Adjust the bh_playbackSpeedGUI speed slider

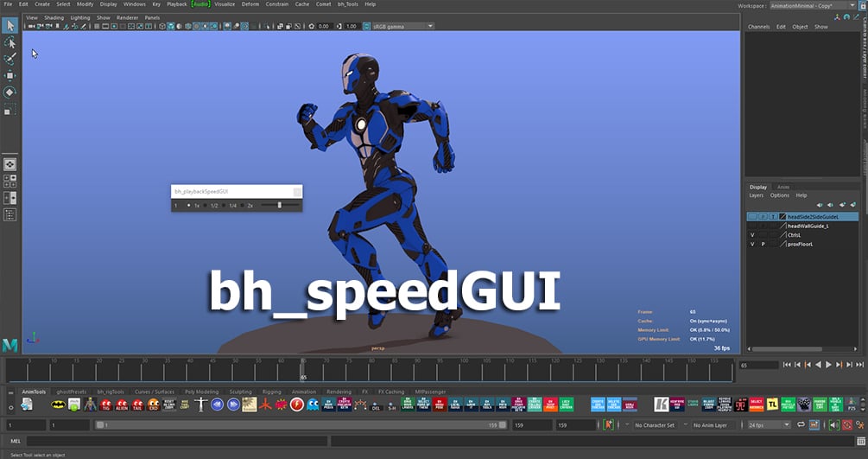point(280,205)
